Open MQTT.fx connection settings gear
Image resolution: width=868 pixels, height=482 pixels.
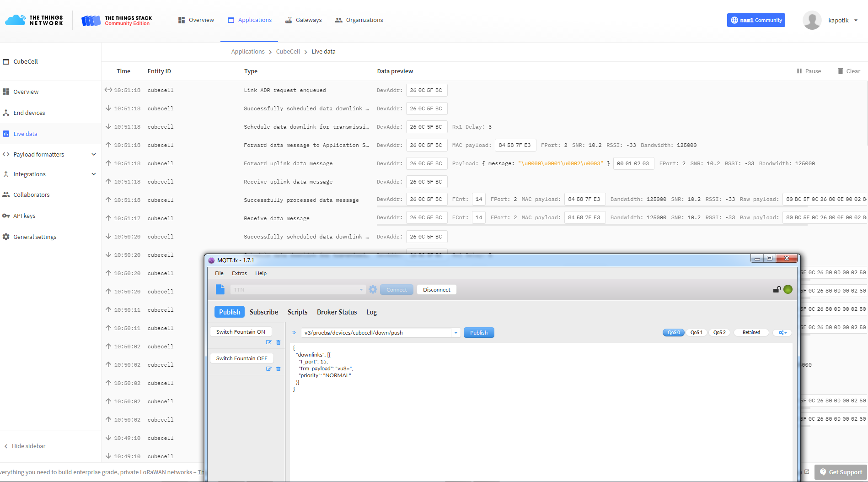(x=373, y=290)
